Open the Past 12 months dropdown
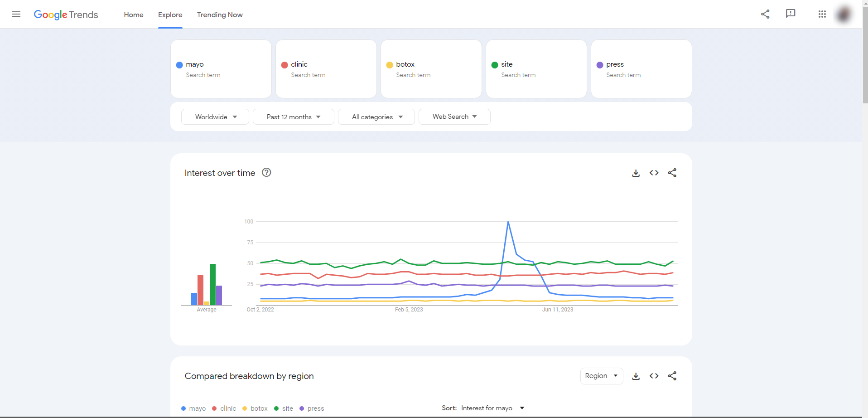Viewport: 868px width, 418px height. point(294,117)
